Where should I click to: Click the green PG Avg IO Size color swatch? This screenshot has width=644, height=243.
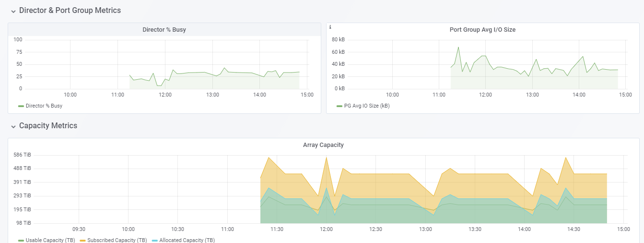(340, 106)
